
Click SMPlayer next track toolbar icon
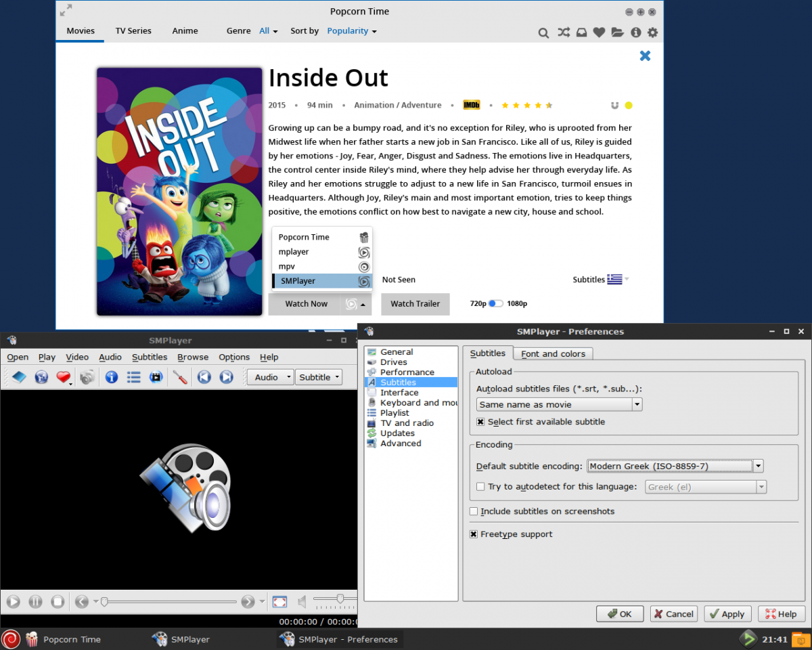click(x=227, y=377)
